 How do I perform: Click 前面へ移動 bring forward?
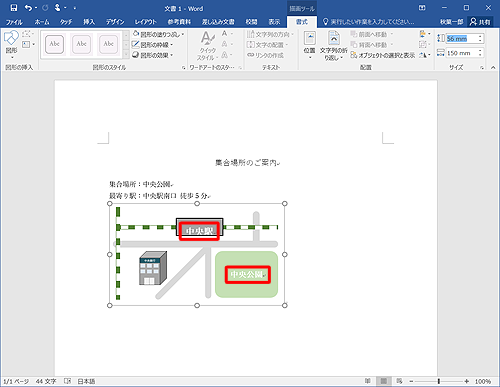372,34
